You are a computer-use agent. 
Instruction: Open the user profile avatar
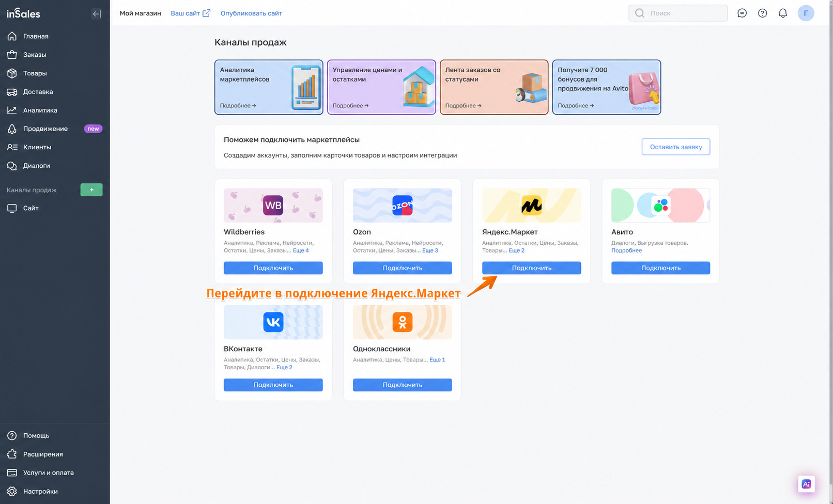[x=806, y=13]
